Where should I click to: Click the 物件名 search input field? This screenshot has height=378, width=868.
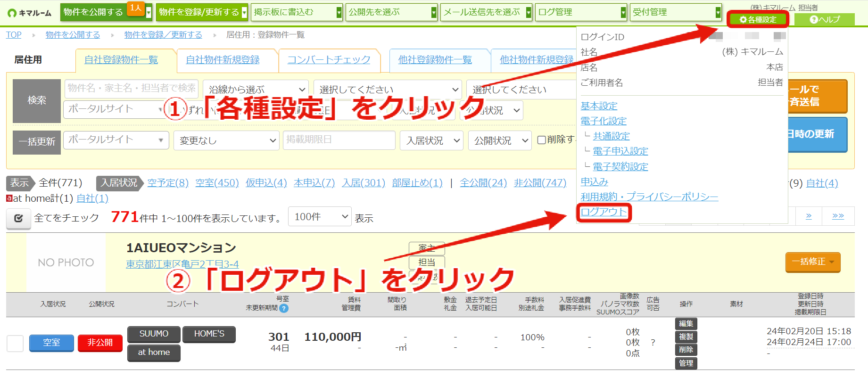[132, 88]
